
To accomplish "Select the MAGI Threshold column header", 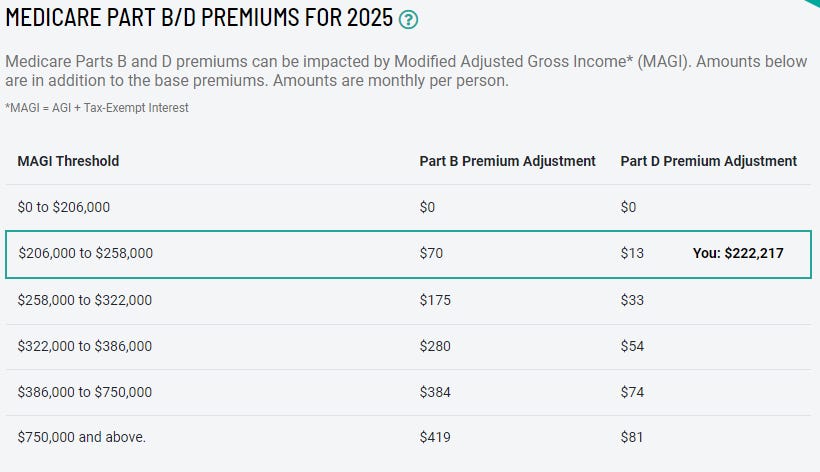I will pyautogui.click(x=69, y=161).
